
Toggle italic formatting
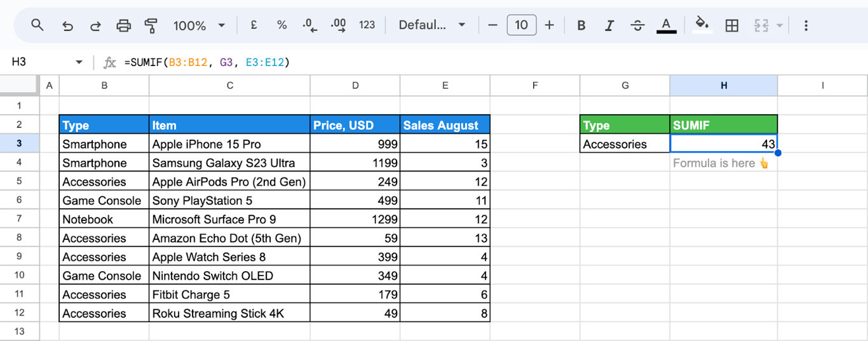tap(609, 25)
